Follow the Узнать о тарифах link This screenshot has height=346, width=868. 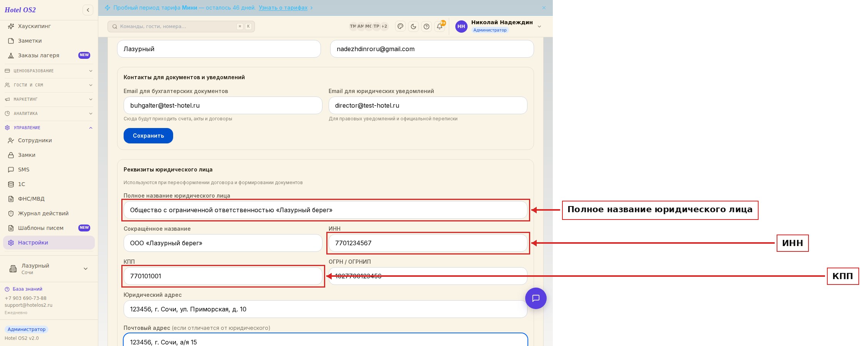[283, 8]
